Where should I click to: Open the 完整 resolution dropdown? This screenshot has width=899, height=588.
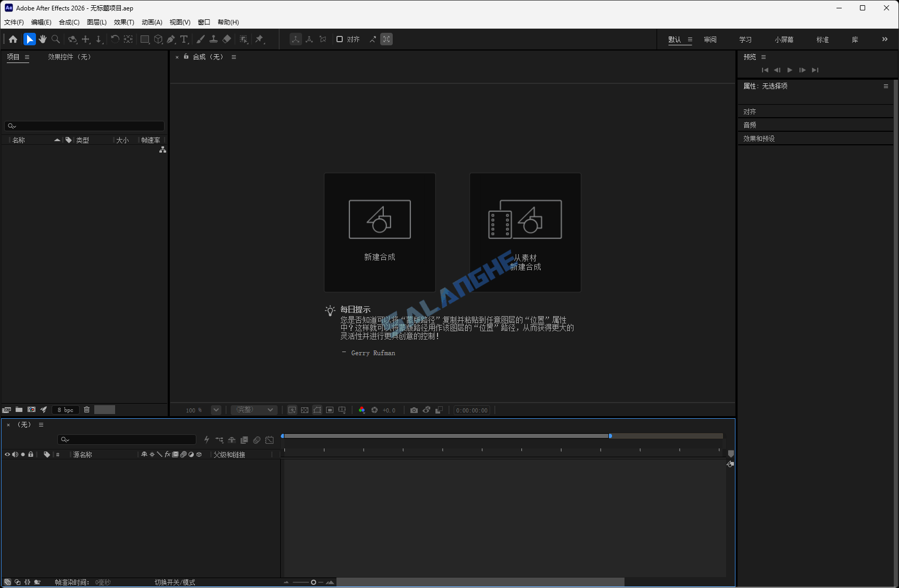tap(254, 410)
